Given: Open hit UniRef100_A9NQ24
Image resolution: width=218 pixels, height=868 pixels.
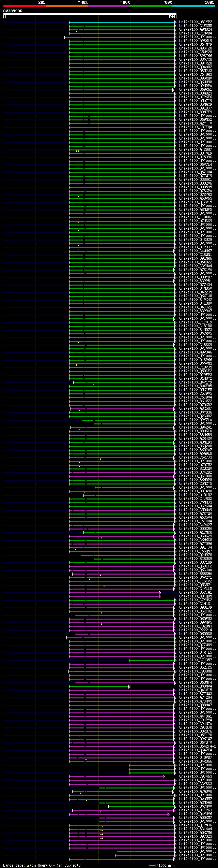Looking at the screenshot, I should [x=196, y=30].
